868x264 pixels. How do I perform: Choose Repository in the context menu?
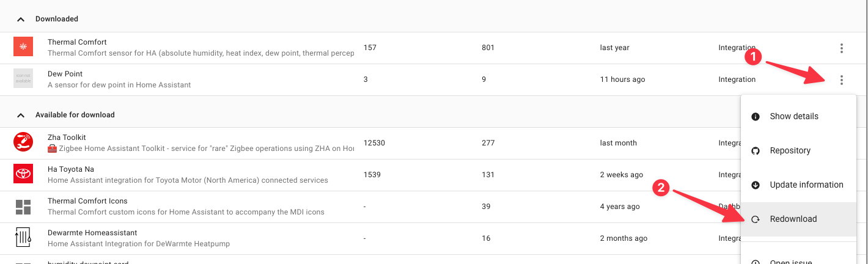[790, 151]
